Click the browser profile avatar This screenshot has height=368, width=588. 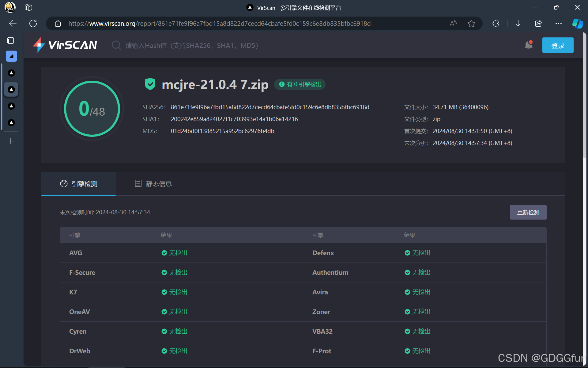10,7
